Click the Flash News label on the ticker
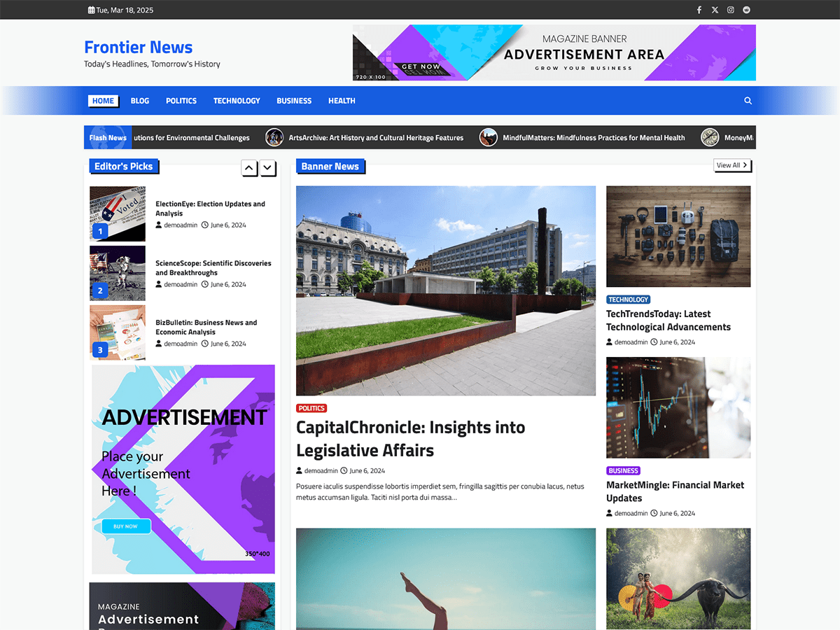The height and width of the screenshot is (630, 840). click(107, 137)
